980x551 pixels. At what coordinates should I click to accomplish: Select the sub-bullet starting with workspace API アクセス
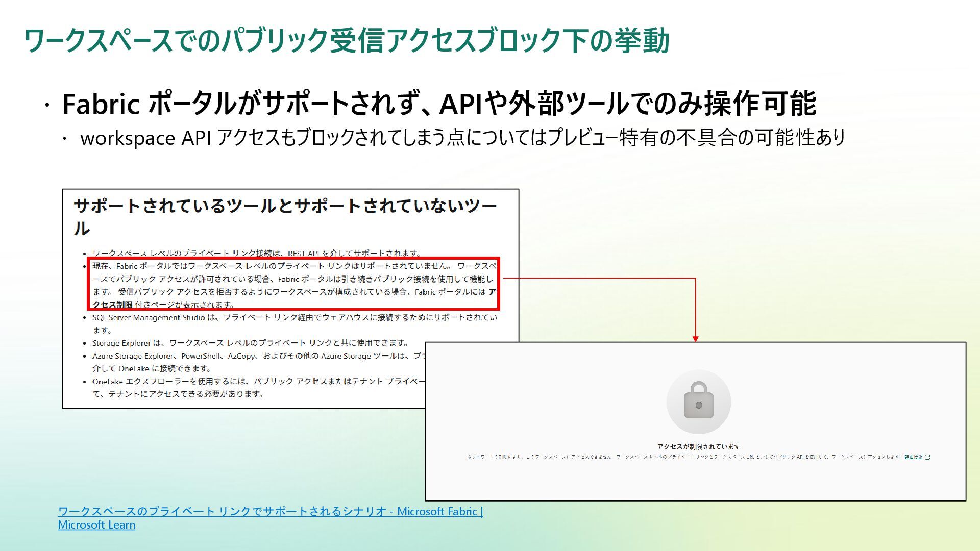coord(463,138)
